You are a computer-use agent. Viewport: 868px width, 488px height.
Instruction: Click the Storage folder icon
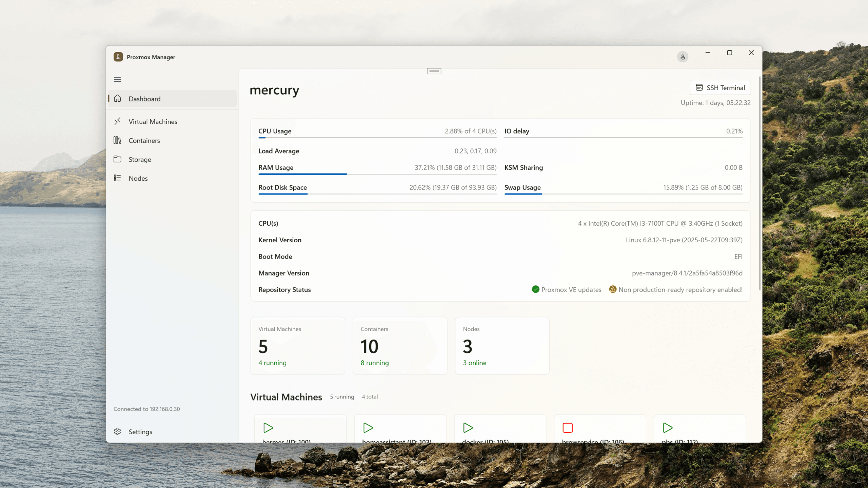coord(117,159)
